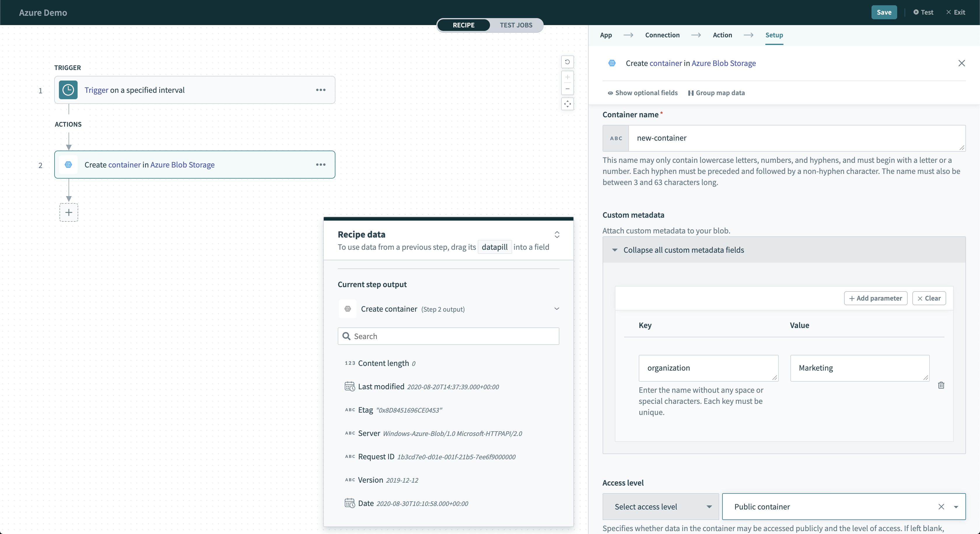Image resolution: width=980 pixels, height=534 pixels.
Task: Click the Clear metadata button
Action: tap(929, 299)
